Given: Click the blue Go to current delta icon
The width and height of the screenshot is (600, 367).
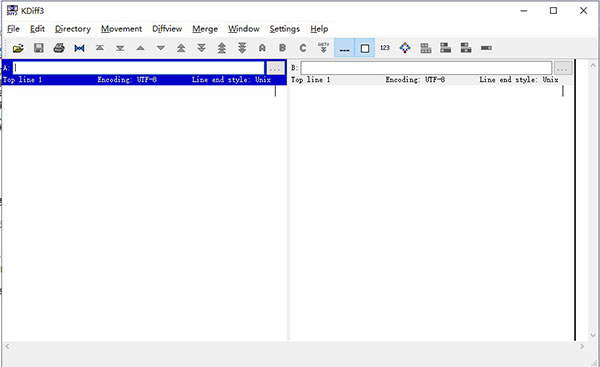Looking at the screenshot, I should (79, 48).
